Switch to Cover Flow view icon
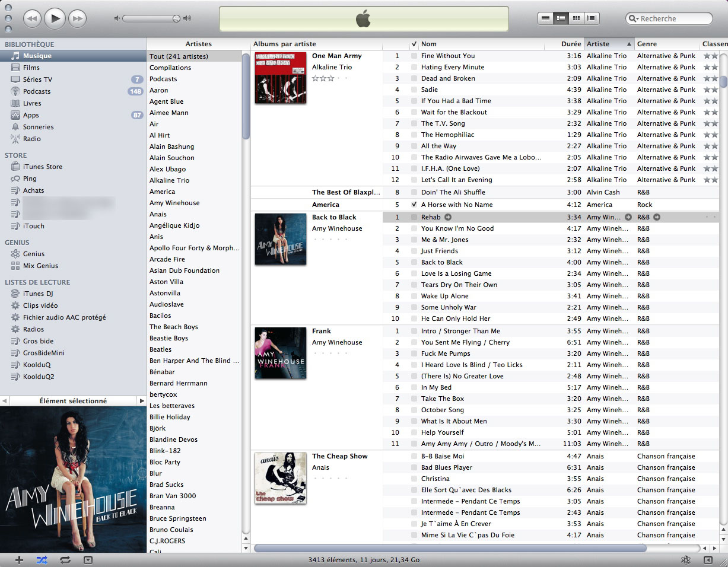Screen dimensions: 728x567 tap(592, 18)
